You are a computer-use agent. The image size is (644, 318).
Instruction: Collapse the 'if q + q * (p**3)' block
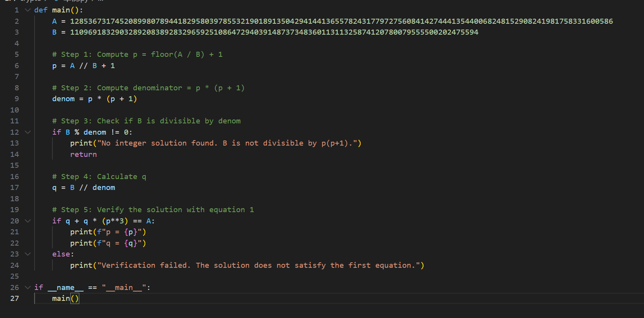click(x=28, y=221)
